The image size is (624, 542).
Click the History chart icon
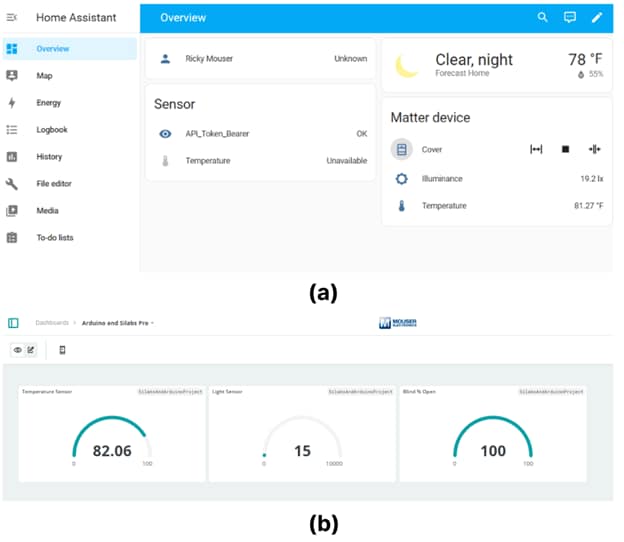click(12, 157)
